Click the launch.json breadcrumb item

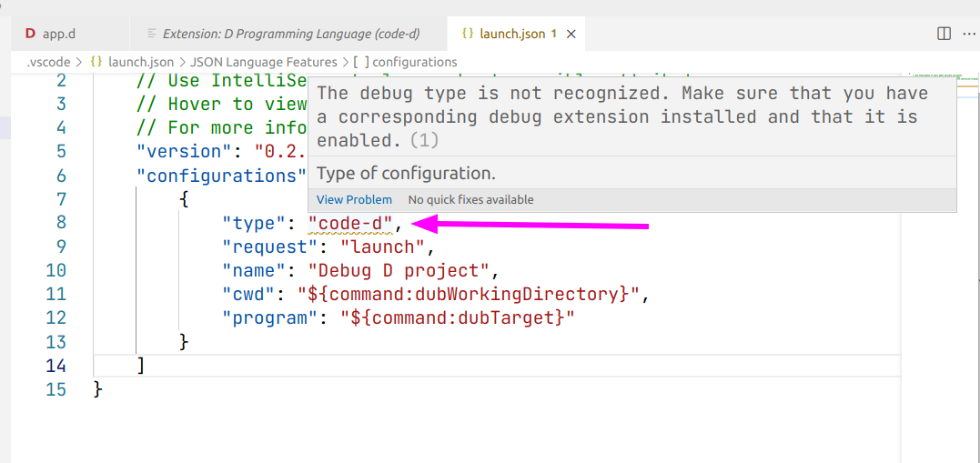point(141,62)
